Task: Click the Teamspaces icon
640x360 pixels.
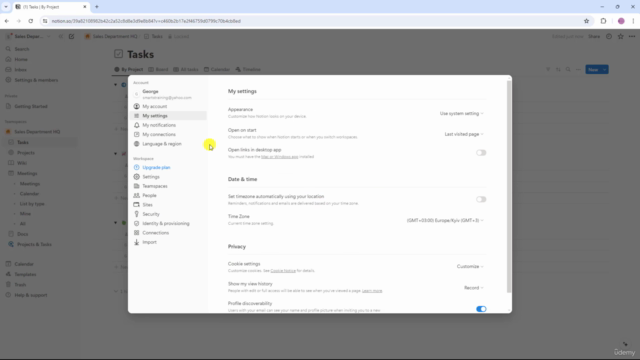Action: [137, 186]
